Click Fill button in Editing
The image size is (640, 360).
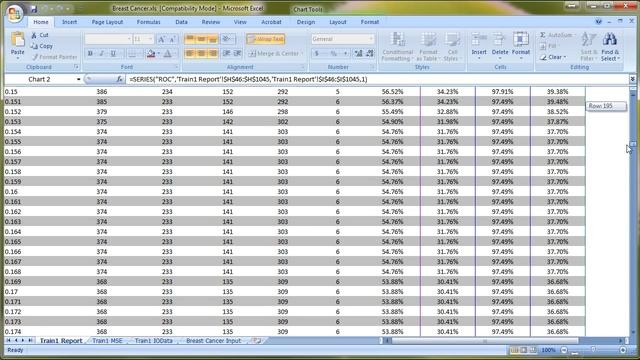coord(549,46)
